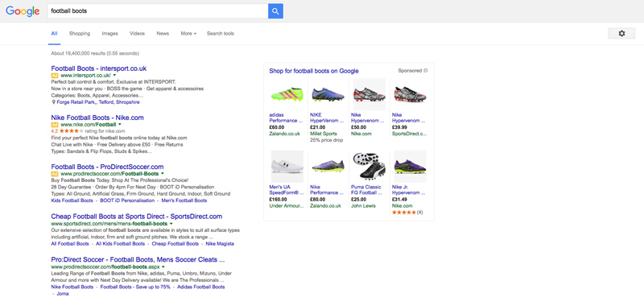The width and height of the screenshot is (644, 306).
Task: Click the Forge Retail Park location pin
Action: 53,102
